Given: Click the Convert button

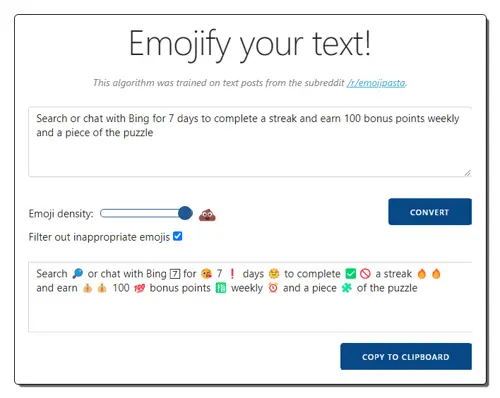Looking at the screenshot, I should click(x=430, y=212).
